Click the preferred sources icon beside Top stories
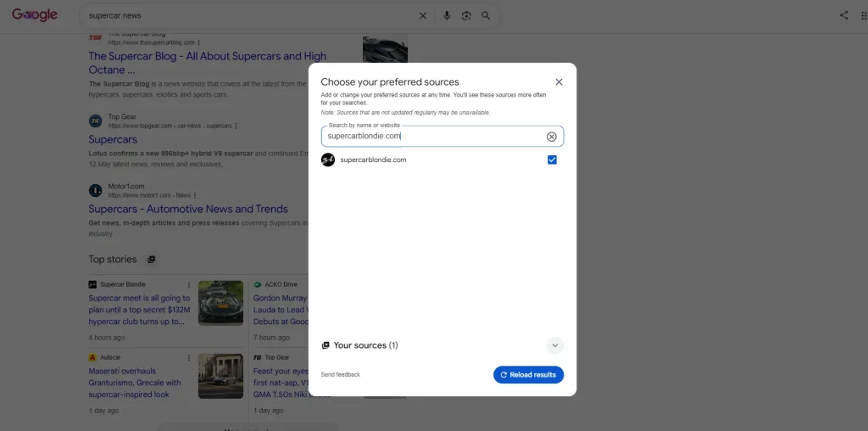 click(151, 260)
